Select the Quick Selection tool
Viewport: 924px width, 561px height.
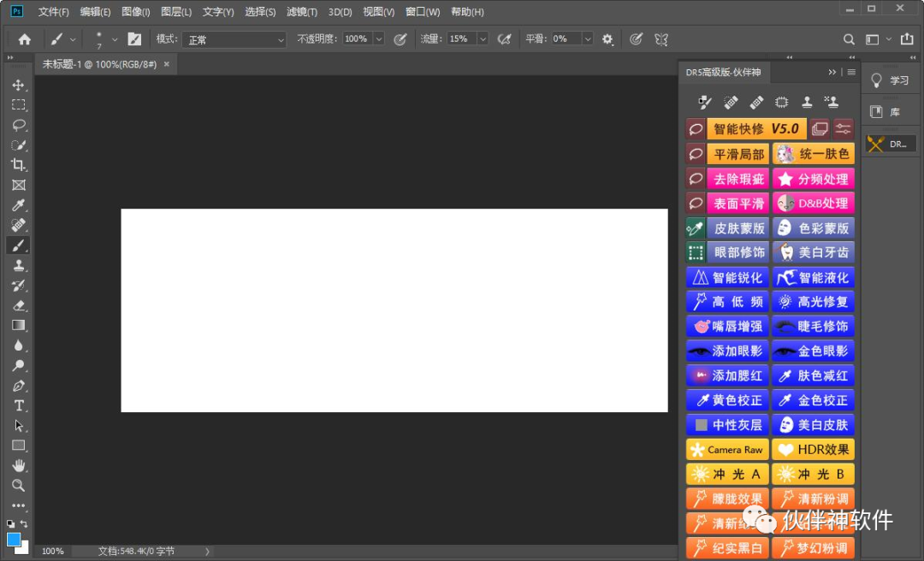click(18, 145)
